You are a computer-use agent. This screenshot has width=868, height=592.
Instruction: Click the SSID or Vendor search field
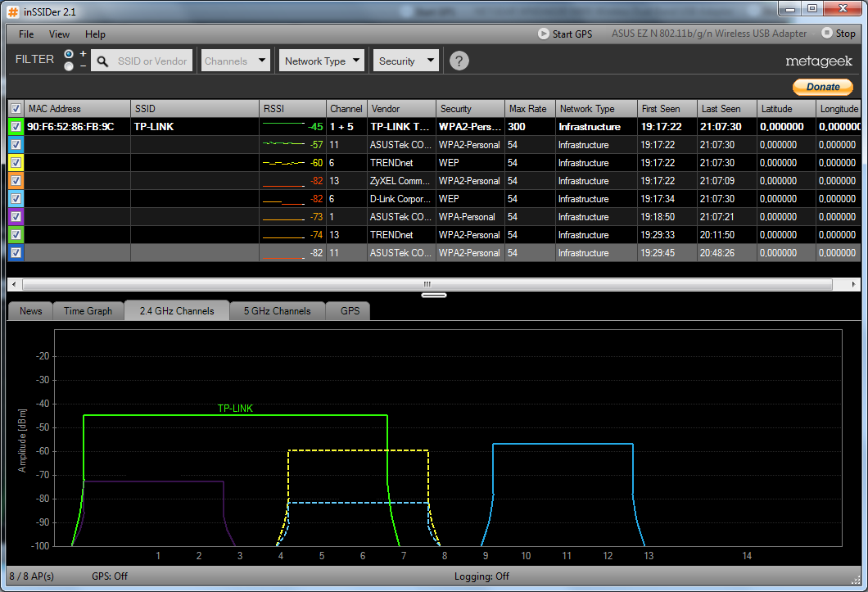[x=152, y=61]
